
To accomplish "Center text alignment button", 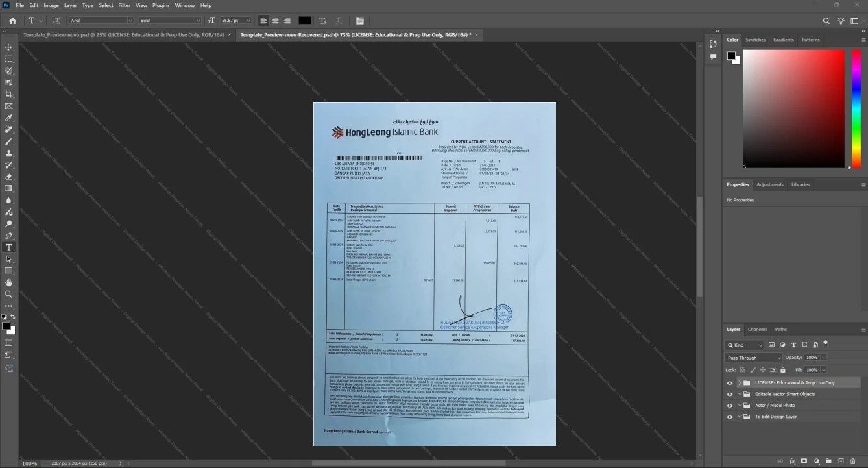I will coord(275,21).
